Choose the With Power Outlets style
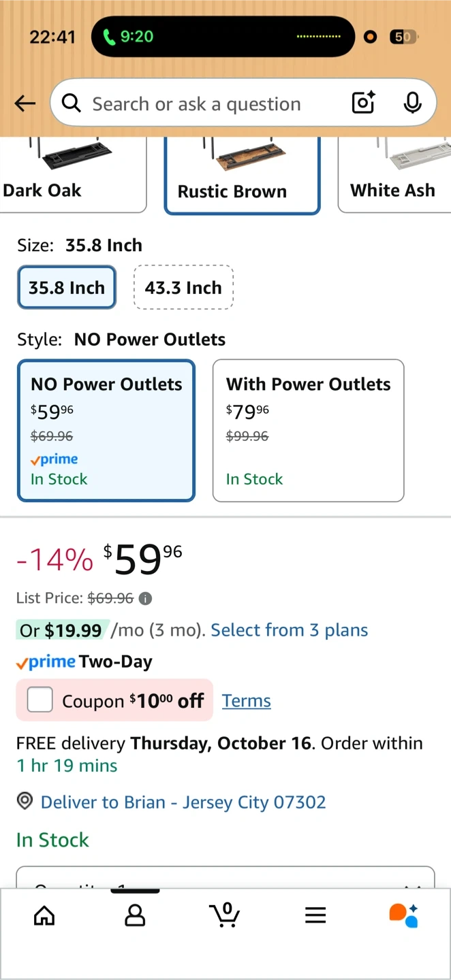This screenshot has height=980, width=451. [x=308, y=430]
